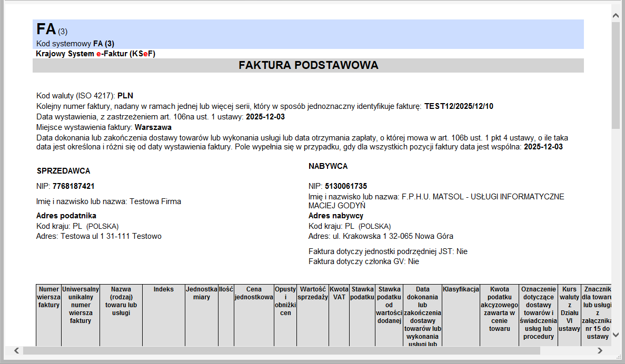625x364 pixels.
Task: Click the seller NIP 7768187421
Action: (x=73, y=186)
